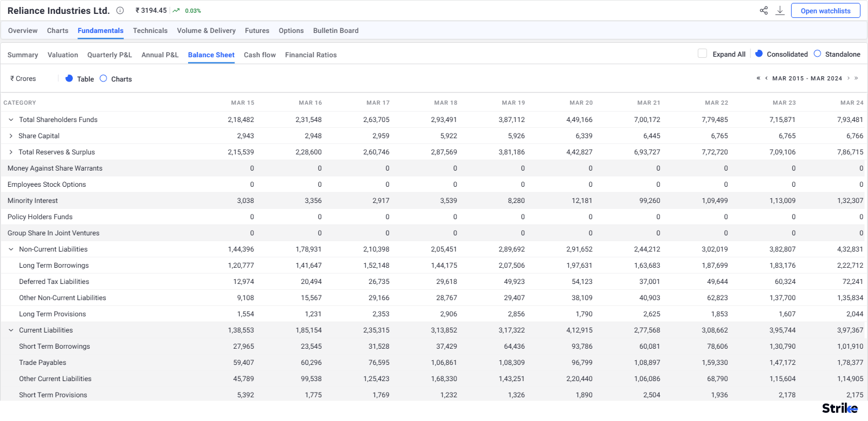The height and width of the screenshot is (421, 868).
Task: Click the Short Term Provisions row label
Action: point(53,395)
